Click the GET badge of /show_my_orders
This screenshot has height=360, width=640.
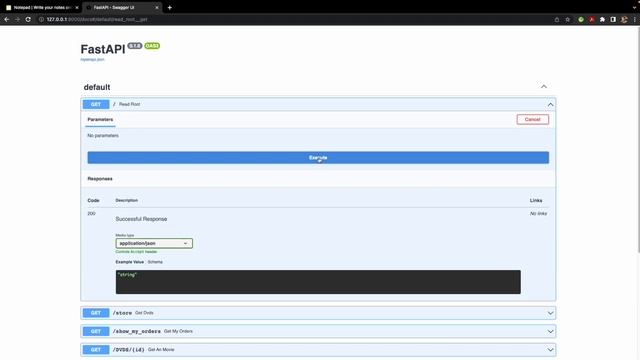pyautogui.click(x=96, y=331)
